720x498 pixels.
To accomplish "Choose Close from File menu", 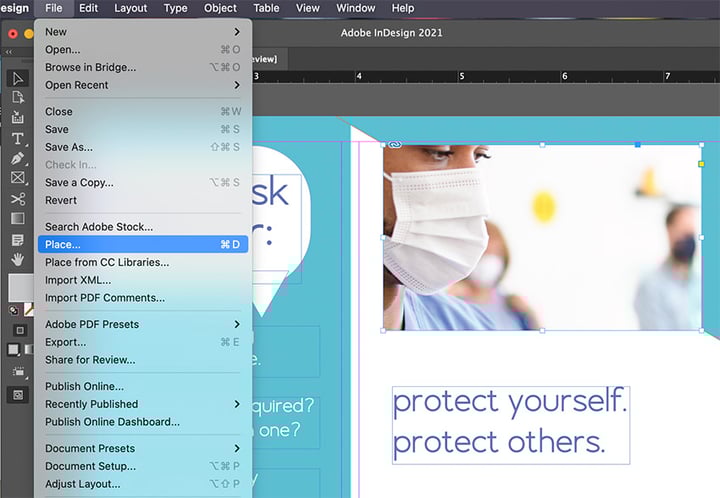I will (143, 112).
